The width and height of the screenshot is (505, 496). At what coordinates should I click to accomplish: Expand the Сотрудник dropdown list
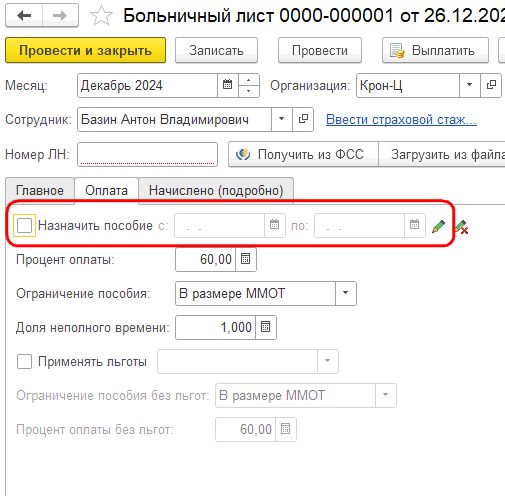[x=282, y=119]
